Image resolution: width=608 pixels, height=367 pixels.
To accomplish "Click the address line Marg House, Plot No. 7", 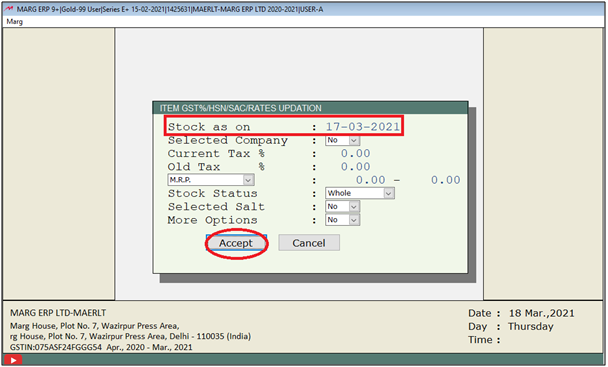I will coord(95,326).
